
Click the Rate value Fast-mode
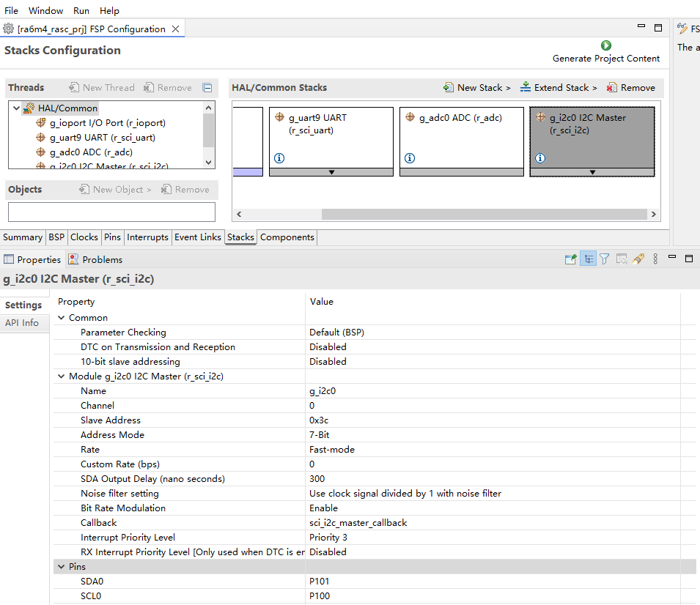pyautogui.click(x=332, y=449)
